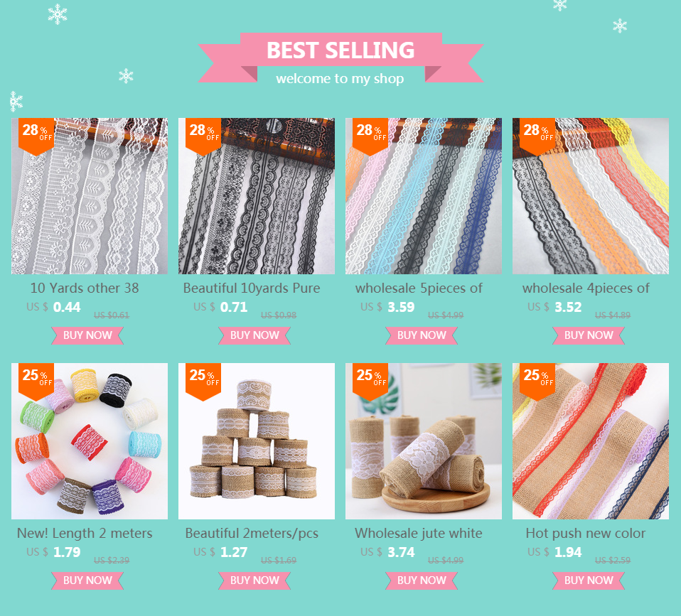This screenshot has height=616, width=681.
Task: Click the 25% off badge on jute rolls stack
Action: (203, 381)
